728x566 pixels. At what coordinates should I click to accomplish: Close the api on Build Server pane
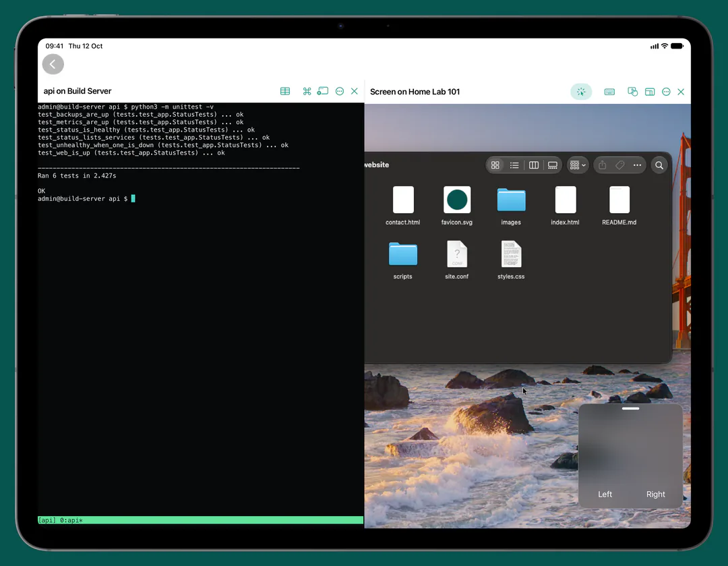[355, 91]
